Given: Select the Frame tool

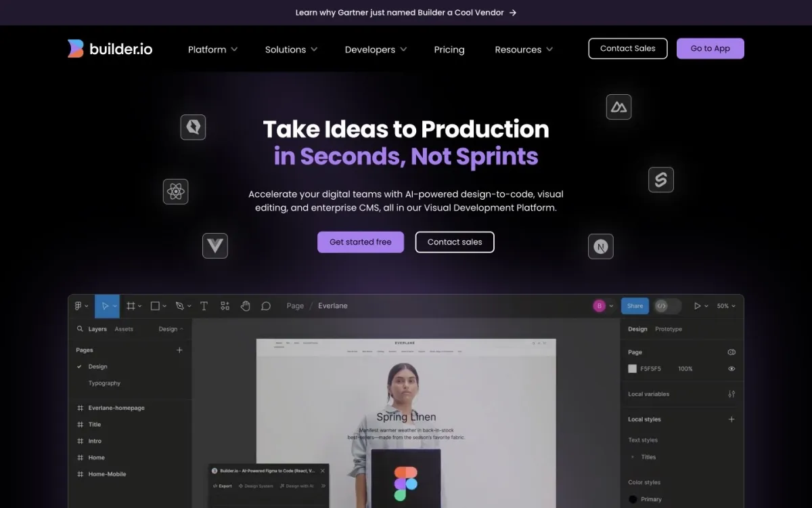Looking at the screenshot, I should click(x=131, y=305).
